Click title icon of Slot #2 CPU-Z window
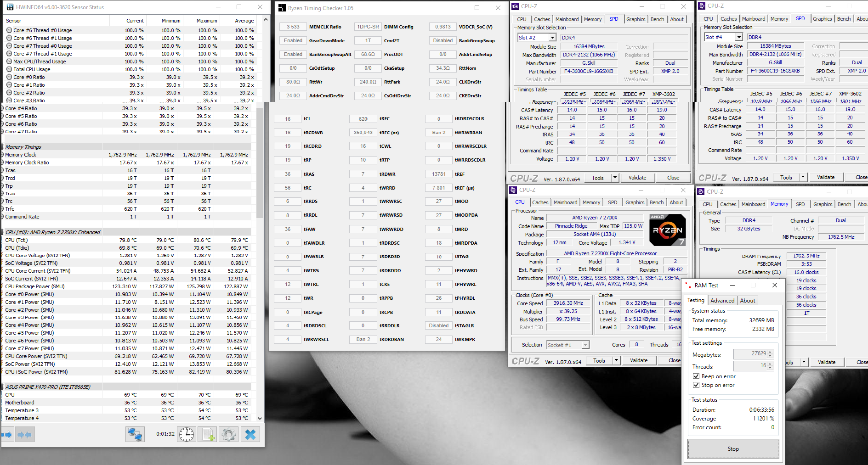This screenshot has width=868, height=465. (x=516, y=6)
